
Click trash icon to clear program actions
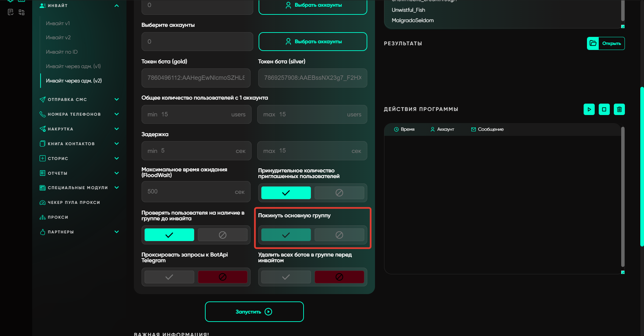tap(619, 109)
